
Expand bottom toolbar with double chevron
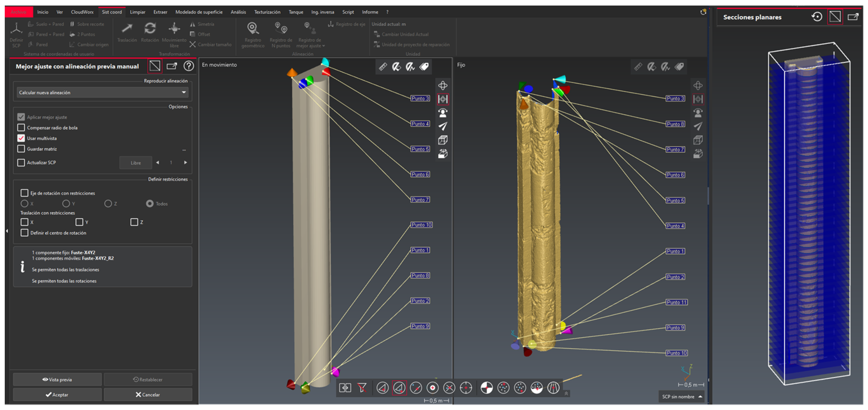click(566, 394)
